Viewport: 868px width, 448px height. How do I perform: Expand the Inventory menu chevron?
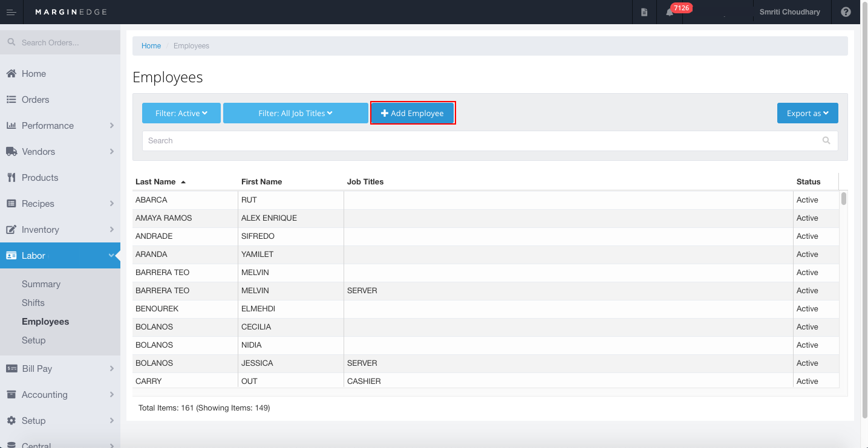(x=112, y=229)
